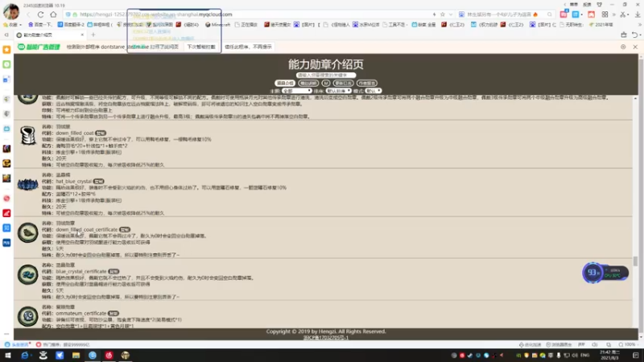Click the ommateum_certificate badge image
This screenshot has height=362, width=644.
tap(27, 316)
